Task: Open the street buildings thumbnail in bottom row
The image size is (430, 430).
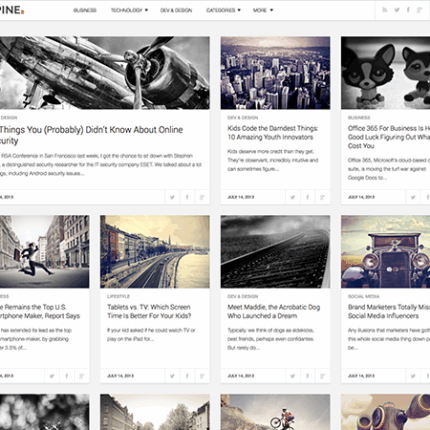Action: pos(155,412)
